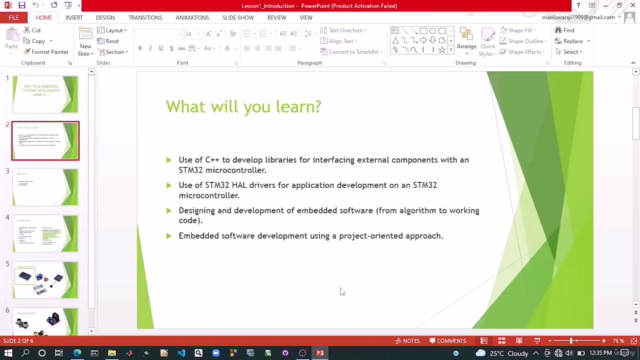
Task: Fit slide to current window
Action: 633,340
